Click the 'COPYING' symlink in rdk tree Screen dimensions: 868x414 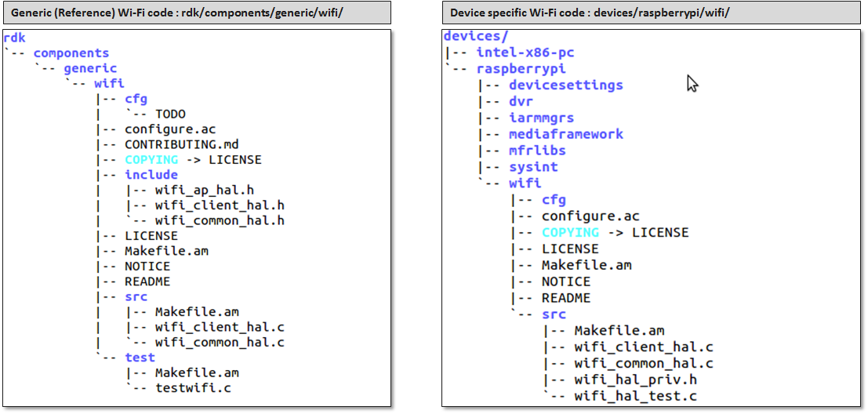coord(151,160)
